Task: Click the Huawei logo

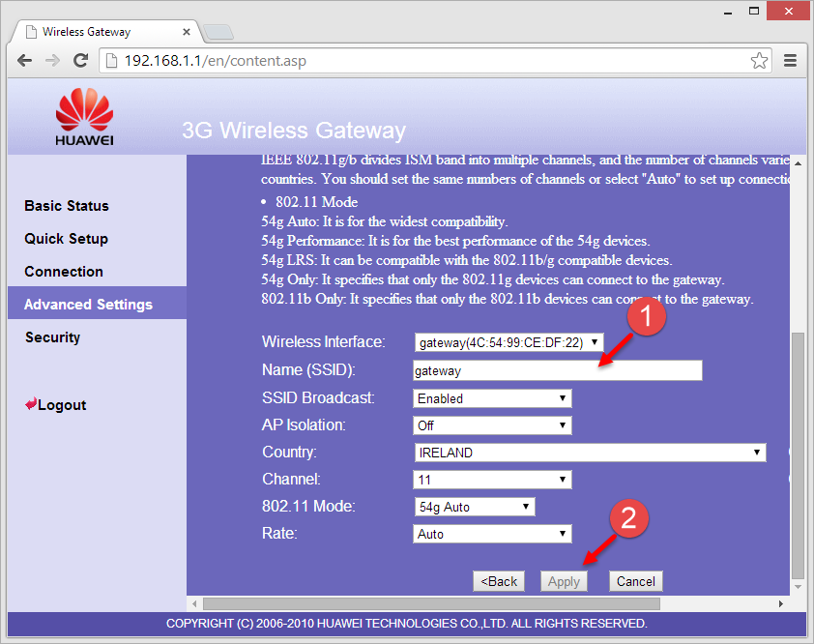Action: click(x=85, y=117)
